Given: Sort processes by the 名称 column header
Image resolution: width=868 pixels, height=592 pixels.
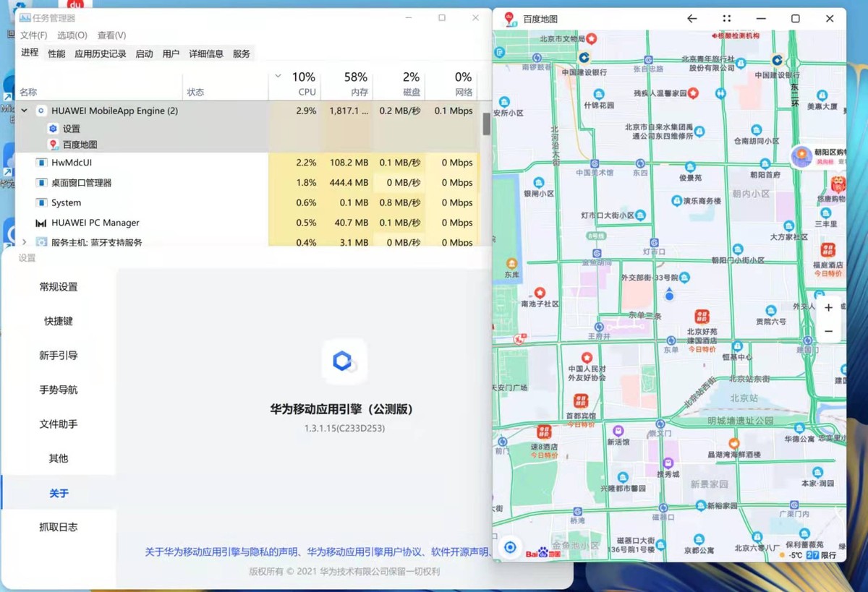Looking at the screenshot, I should coord(99,85).
